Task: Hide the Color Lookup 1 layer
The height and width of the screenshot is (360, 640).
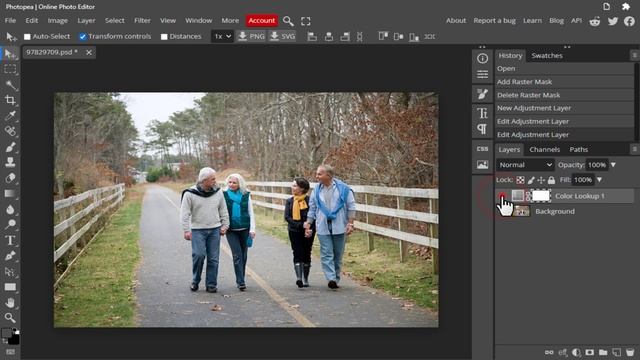Action: click(x=502, y=196)
